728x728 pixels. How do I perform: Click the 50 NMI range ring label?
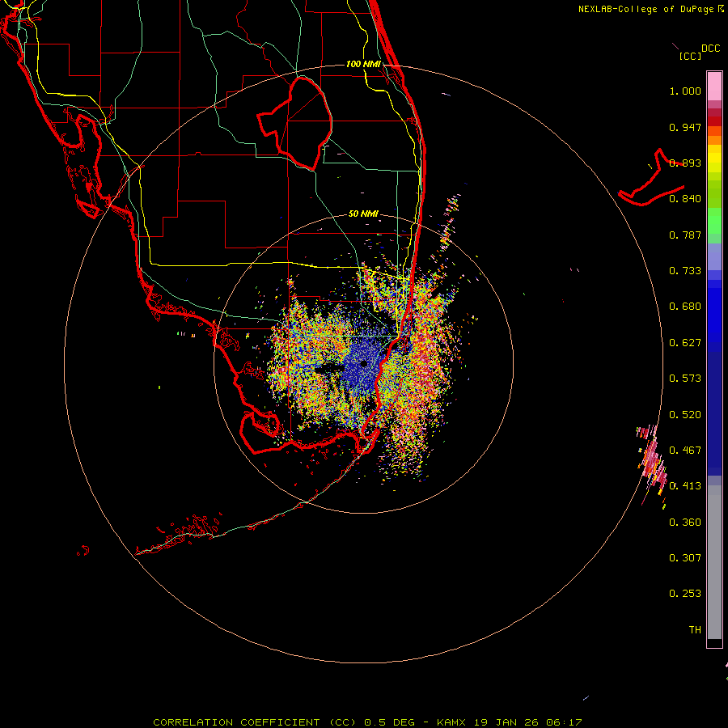(x=363, y=214)
